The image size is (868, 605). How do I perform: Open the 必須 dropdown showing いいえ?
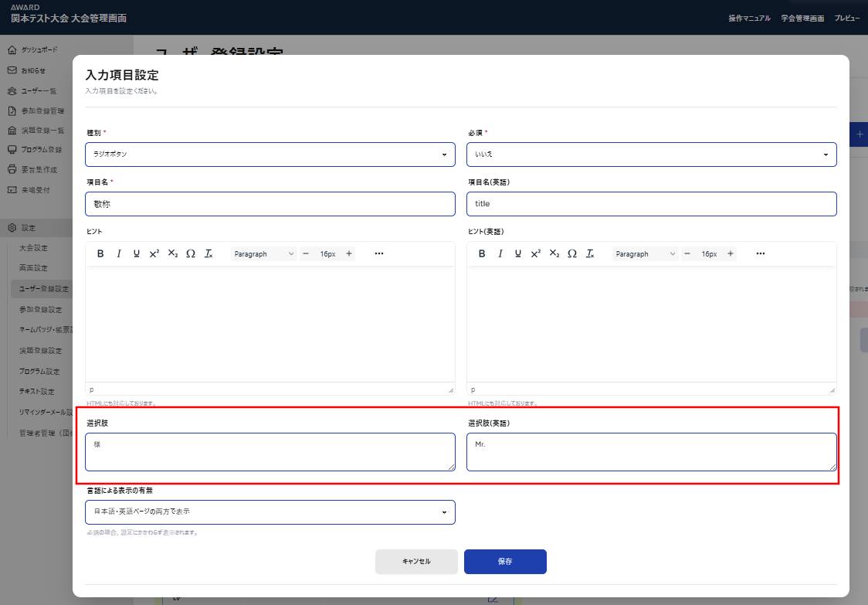pos(651,155)
